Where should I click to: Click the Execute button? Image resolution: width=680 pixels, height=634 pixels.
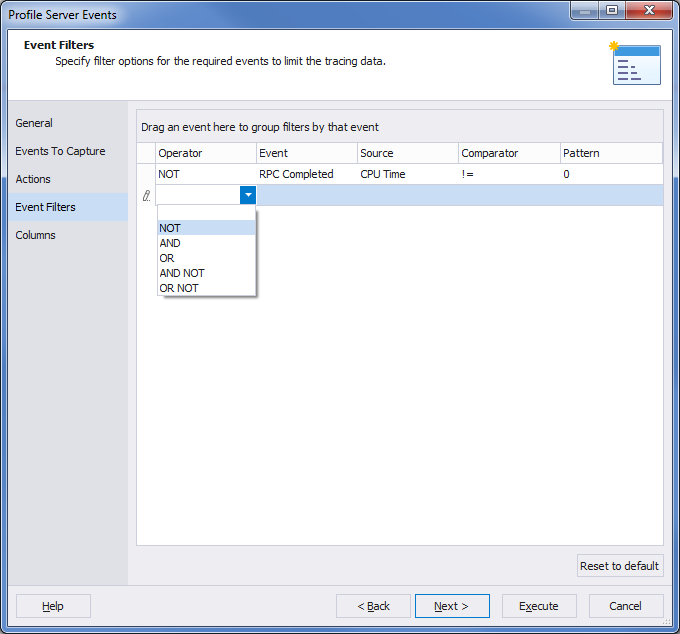539,606
